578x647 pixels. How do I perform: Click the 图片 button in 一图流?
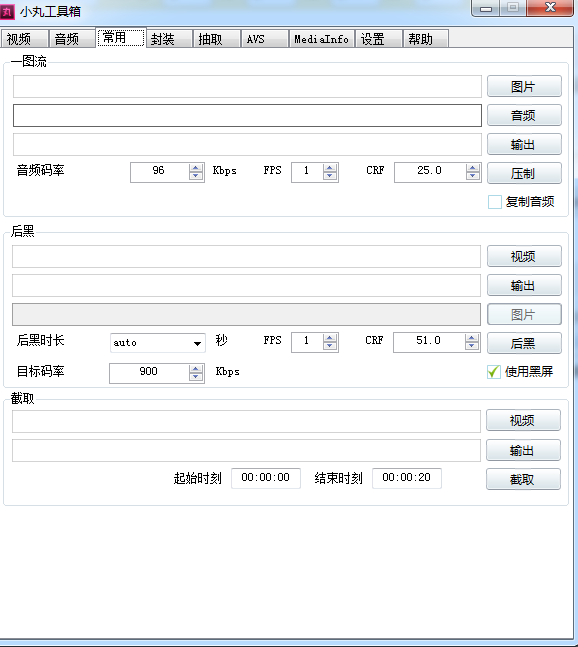pyautogui.click(x=524, y=86)
